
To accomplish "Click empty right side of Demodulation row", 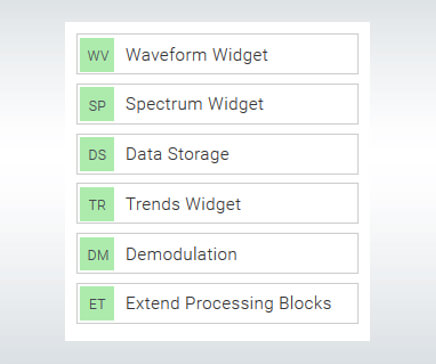I will 298,254.
